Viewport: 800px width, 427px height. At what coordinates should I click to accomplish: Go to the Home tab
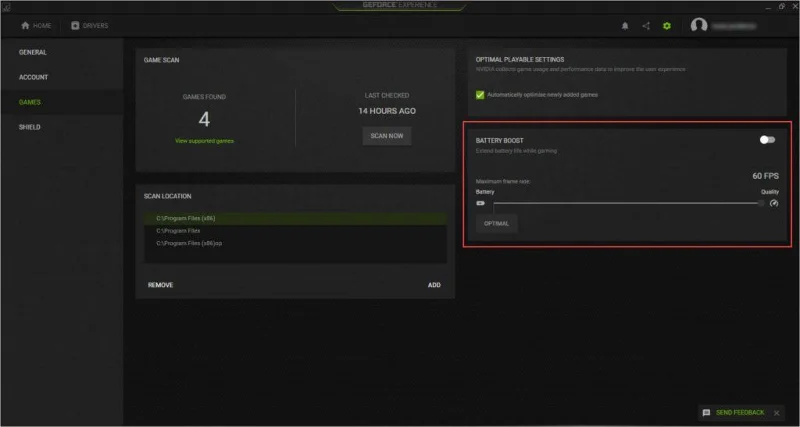(36, 26)
